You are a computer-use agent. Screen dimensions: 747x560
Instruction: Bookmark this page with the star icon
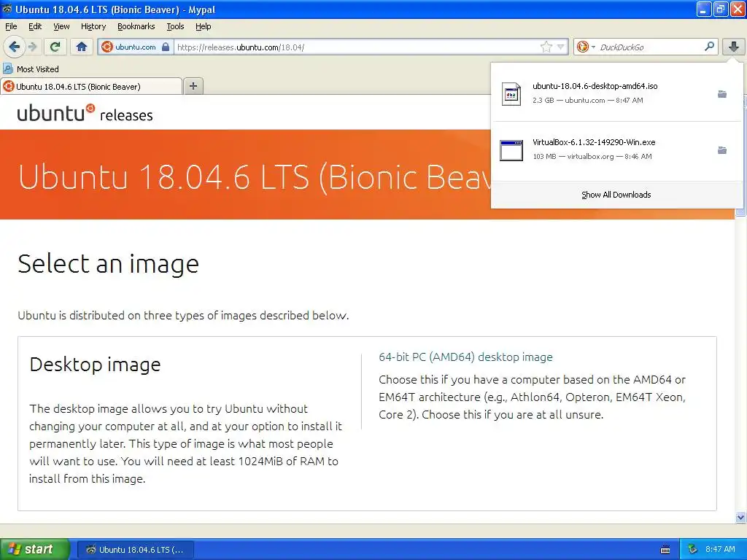pos(546,47)
